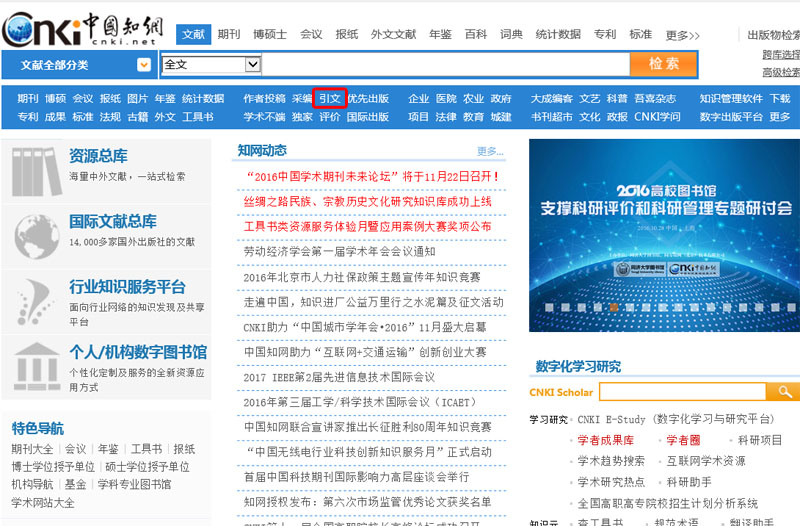Switch to the 年鉴 tab

coord(440,34)
